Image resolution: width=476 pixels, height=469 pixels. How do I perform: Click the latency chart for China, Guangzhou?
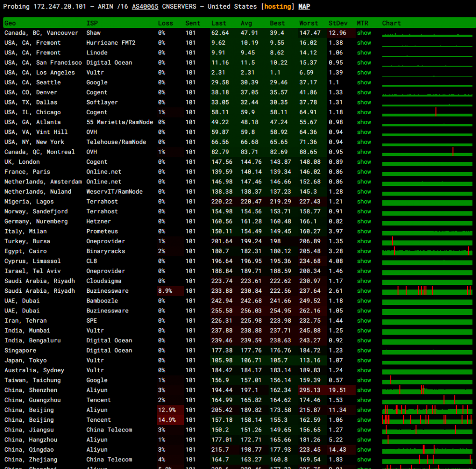pos(427,400)
